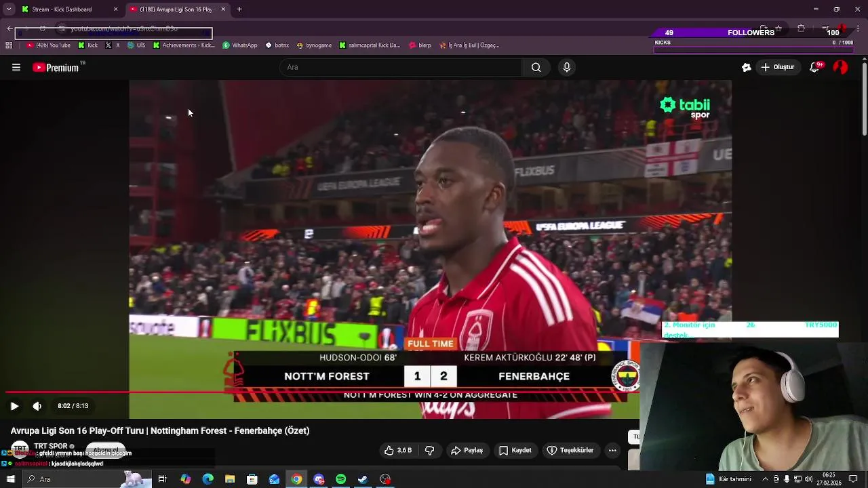Open YouTube notifications bell

pos(815,67)
